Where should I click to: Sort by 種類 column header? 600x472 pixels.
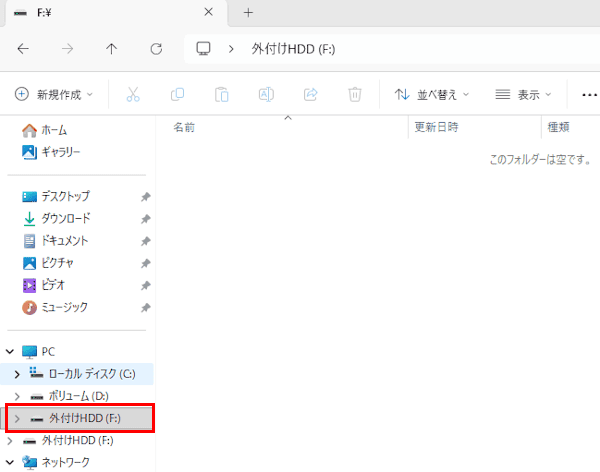click(558, 127)
